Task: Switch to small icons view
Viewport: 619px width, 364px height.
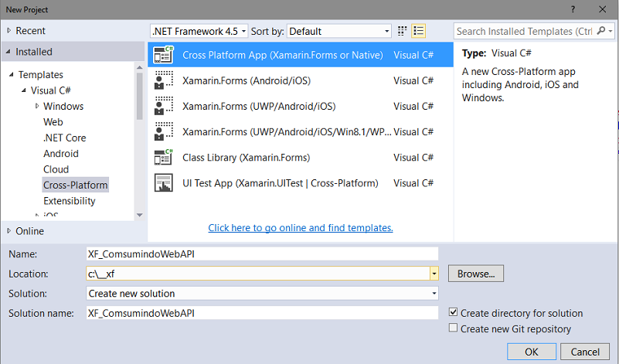Action: tap(402, 31)
